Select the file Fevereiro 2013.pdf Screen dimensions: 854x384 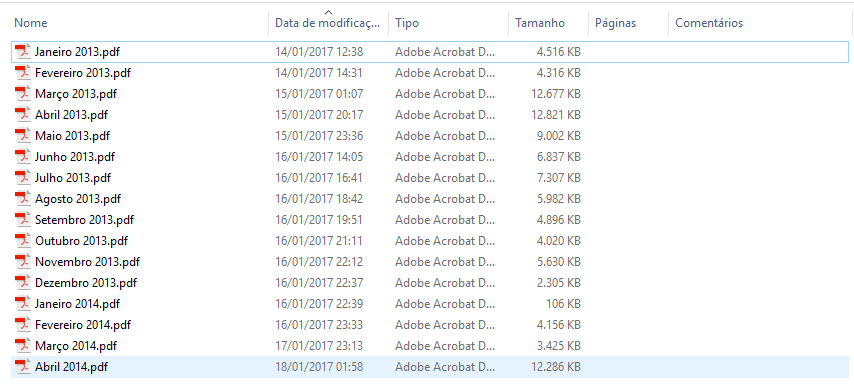(x=83, y=72)
